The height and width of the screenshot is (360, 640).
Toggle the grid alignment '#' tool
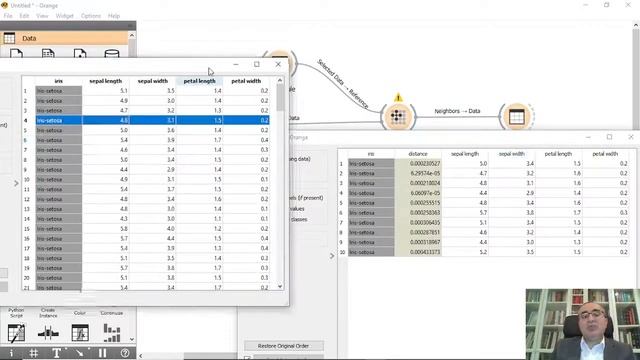[x=34, y=353]
